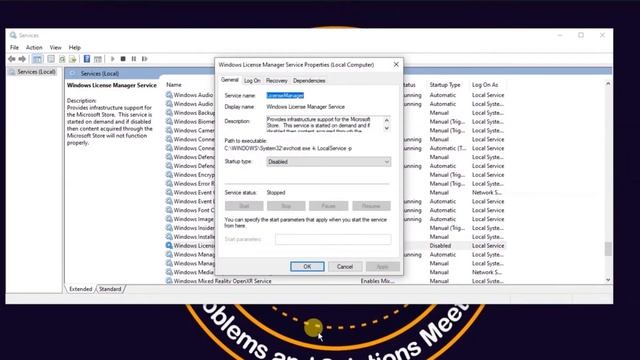Click the gear icon of Windows Error R row
This screenshot has height=360, width=640.
169,184
